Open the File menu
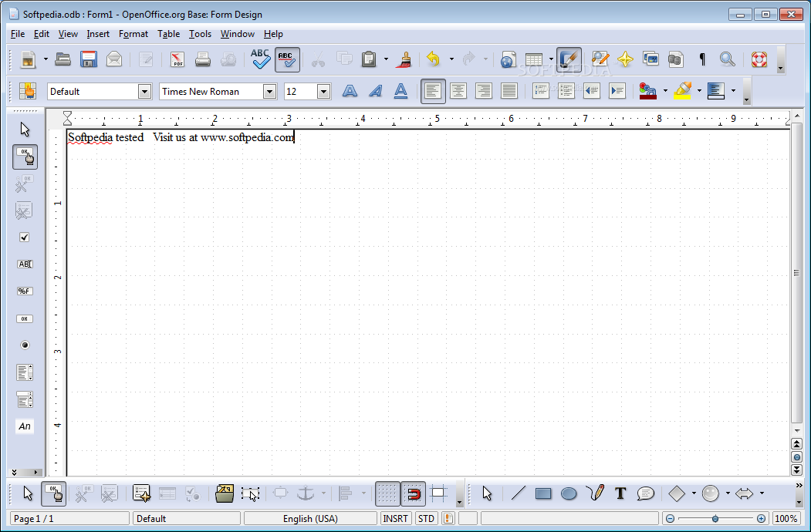 18,34
